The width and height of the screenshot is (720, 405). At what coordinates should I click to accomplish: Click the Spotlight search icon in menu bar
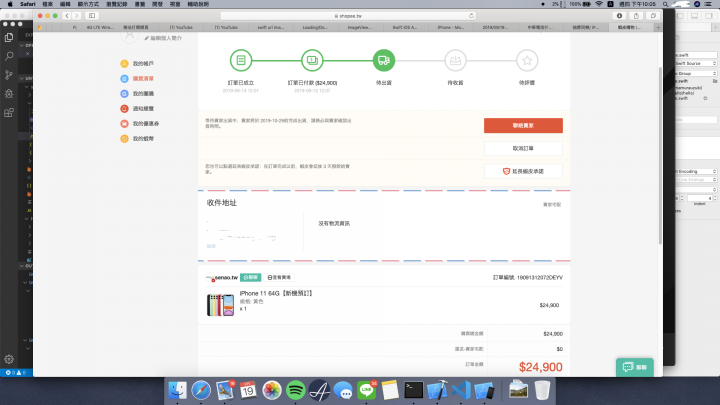(x=665, y=4)
